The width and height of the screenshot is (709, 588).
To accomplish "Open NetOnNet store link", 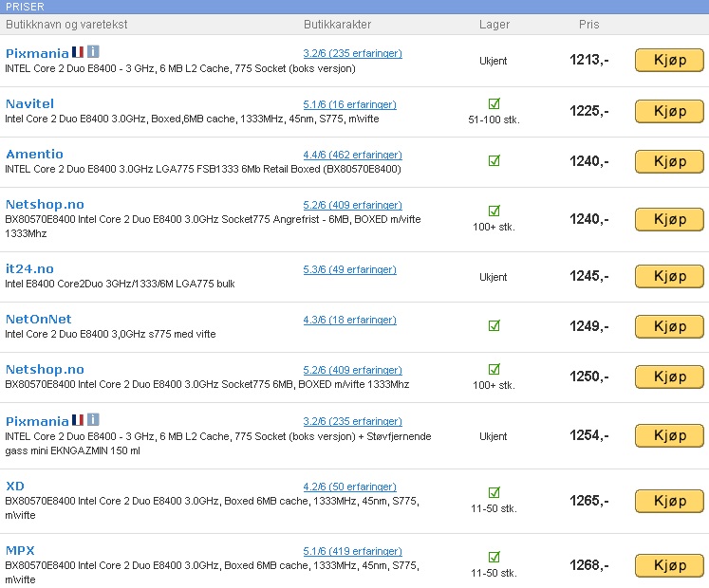I will pyautogui.click(x=38, y=319).
